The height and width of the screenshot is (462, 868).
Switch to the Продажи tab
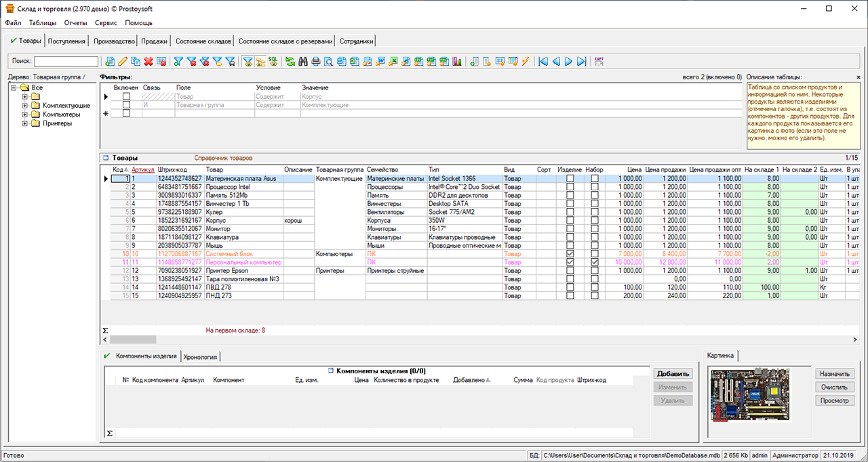point(154,41)
